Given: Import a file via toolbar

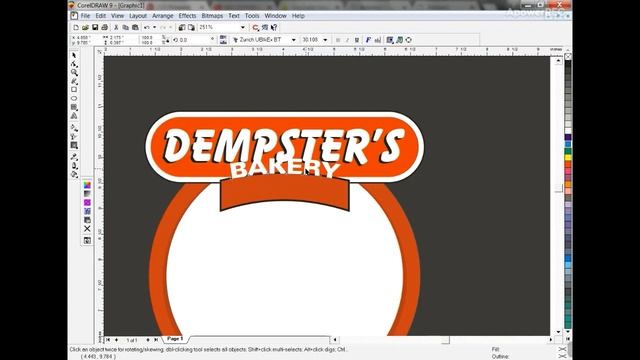Looking at the screenshot, I should pyautogui.click(x=182, y=27).
